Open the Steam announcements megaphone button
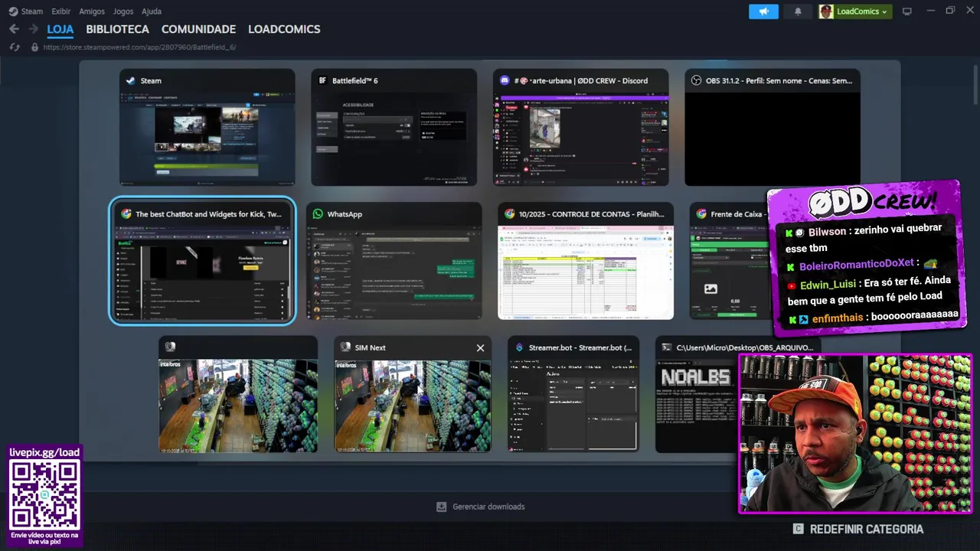The width and height of the screenshot is (980, 551). pos(763,11)
